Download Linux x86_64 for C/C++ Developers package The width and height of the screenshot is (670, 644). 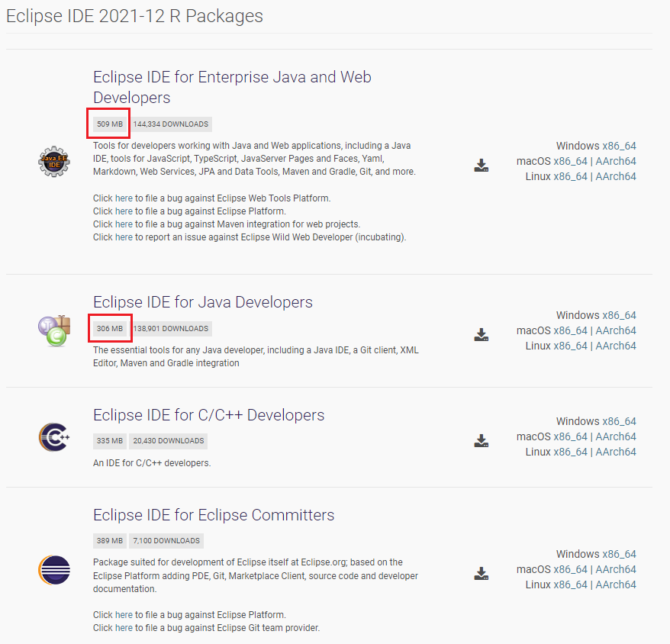coord(570,452)
